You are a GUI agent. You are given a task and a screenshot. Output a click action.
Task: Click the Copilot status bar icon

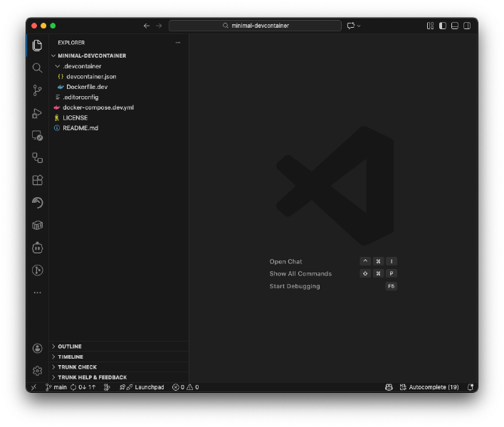point(389,387)
